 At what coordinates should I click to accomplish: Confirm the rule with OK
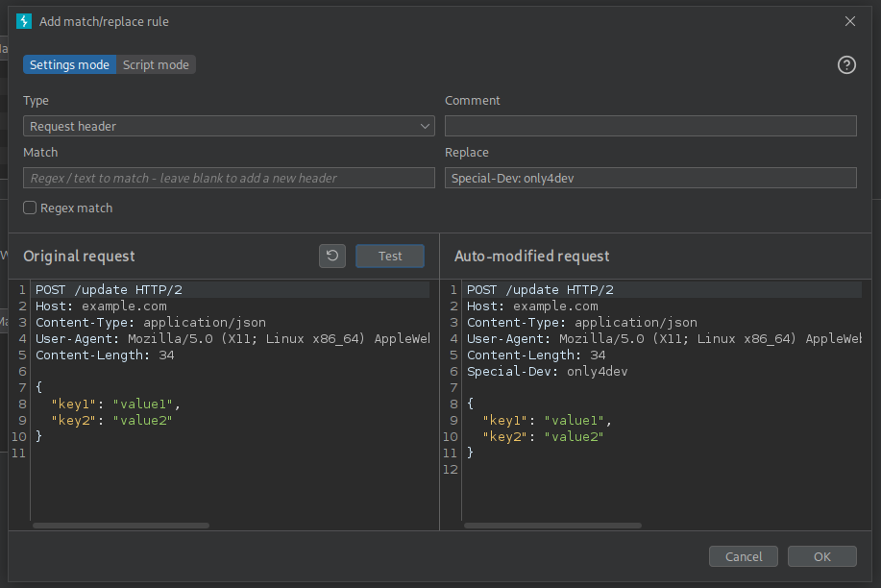[x=821, y=556]
